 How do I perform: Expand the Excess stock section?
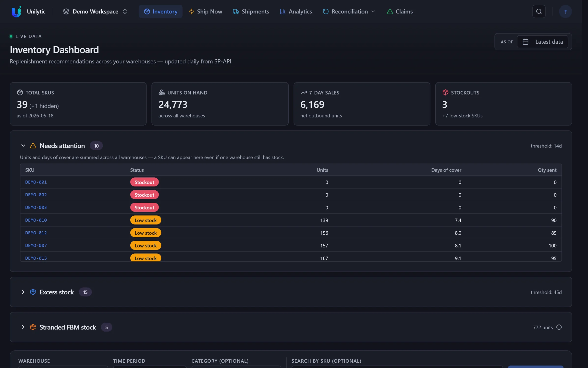pyautogui.click(x=23, y=292)
